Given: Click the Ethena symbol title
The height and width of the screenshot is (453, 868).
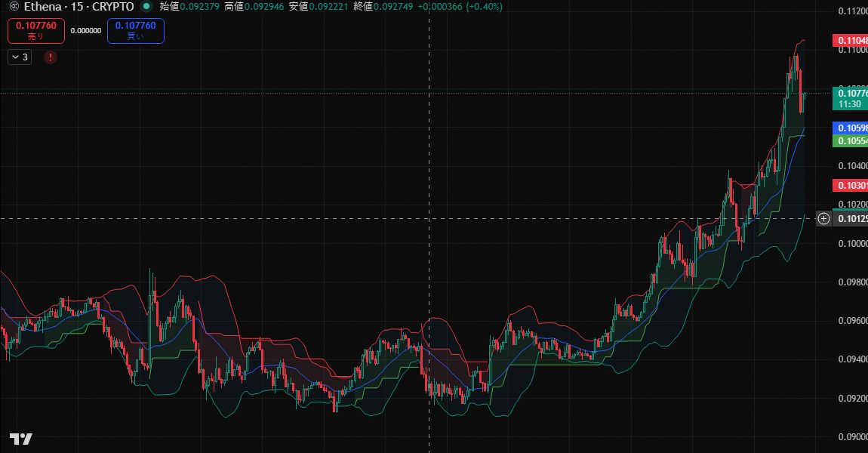Looking at the screenshot, I should click(78, 7).
